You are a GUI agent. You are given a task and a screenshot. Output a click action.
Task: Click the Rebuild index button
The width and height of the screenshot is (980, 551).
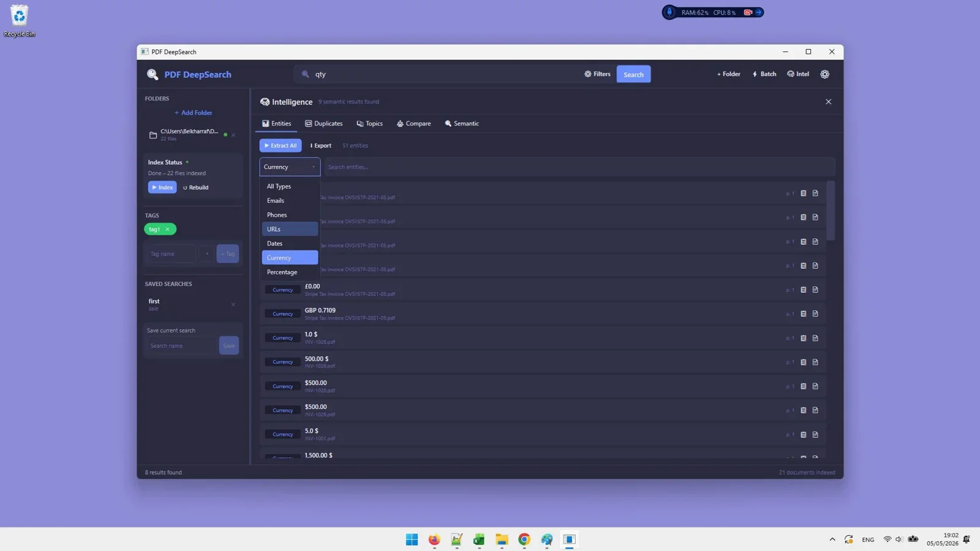click(x=196, y=187)
